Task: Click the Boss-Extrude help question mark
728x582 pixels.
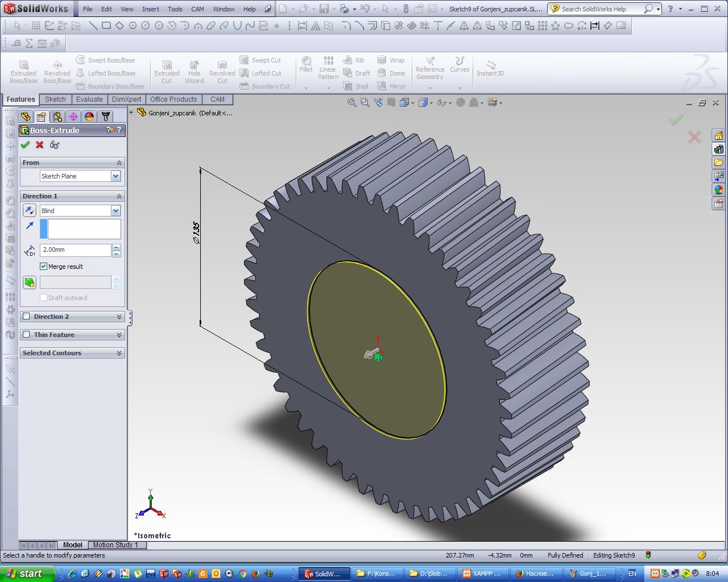Action: (119, 130)
